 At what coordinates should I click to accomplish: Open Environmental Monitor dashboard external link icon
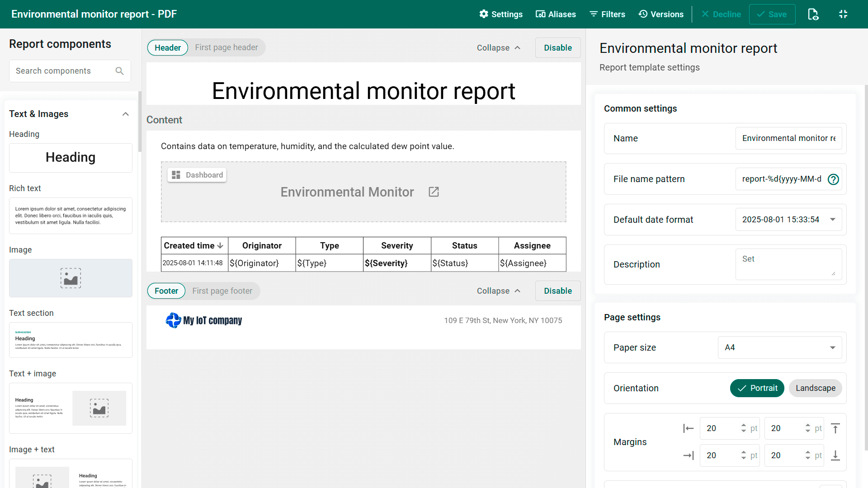click(x=434, y=192)
